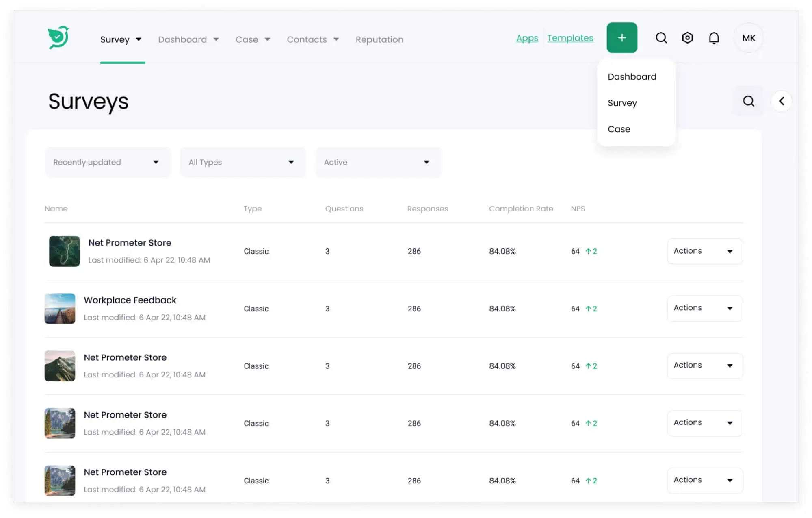Select Dashboard in the create popup menu
This screenshot has width=812, height=518.
pos(632,76)
